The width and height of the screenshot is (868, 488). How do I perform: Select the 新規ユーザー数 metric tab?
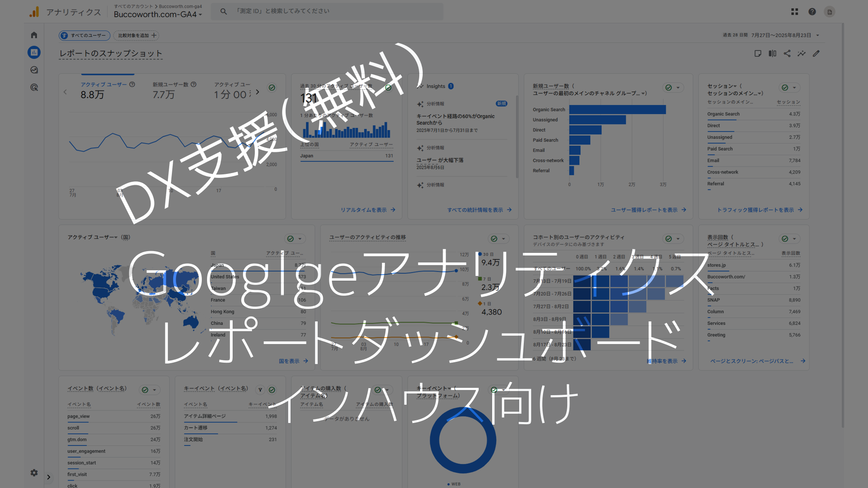click(174, 90)
